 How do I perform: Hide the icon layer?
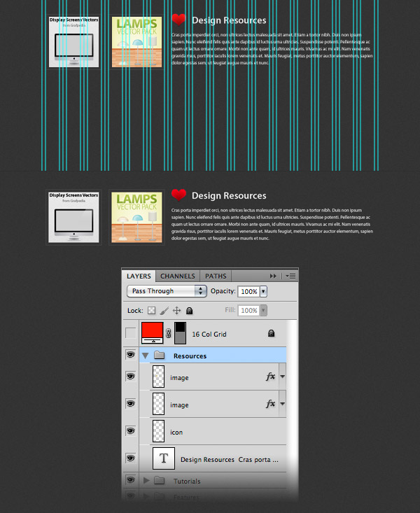tap(131, 431)
